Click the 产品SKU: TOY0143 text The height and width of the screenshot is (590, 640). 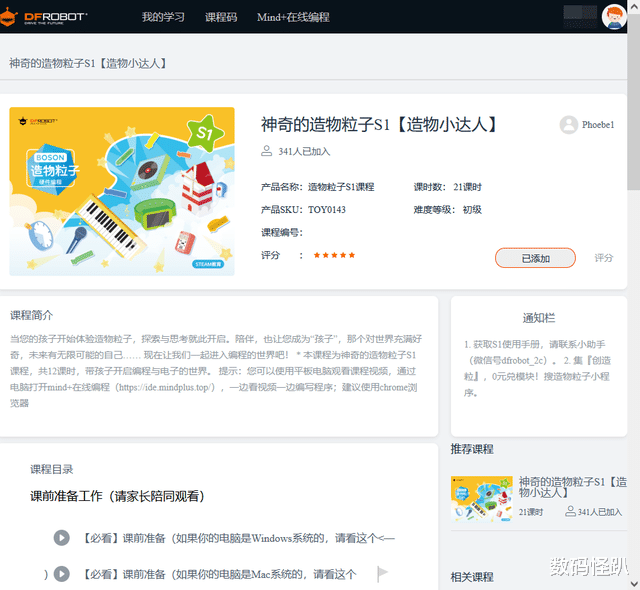tap(303, 210)
